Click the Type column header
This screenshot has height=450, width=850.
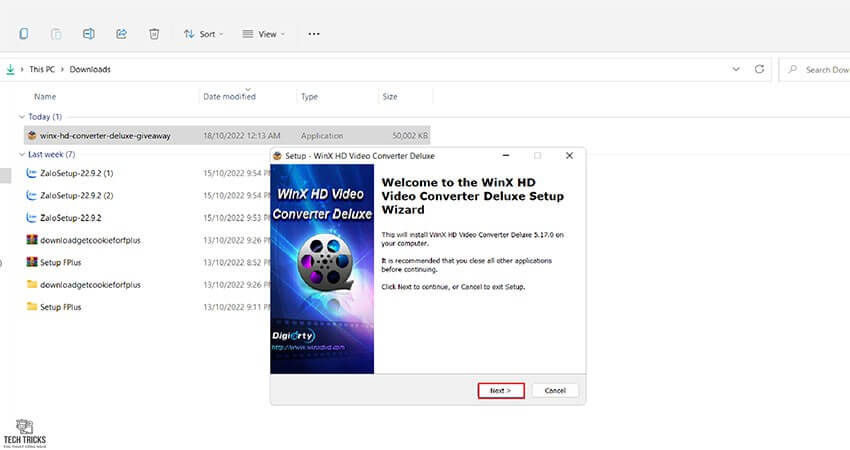tap(310, 97)
